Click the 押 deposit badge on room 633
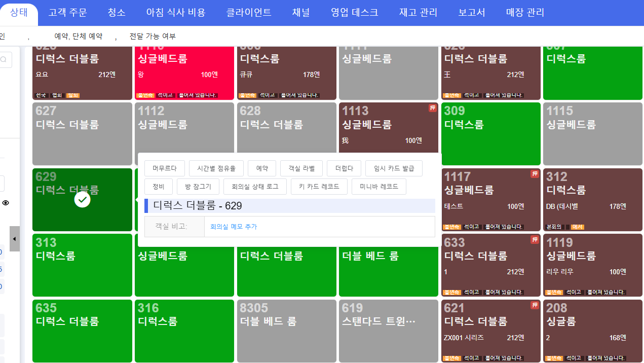This screenshot has width=644, height=363. click(535, 240)
